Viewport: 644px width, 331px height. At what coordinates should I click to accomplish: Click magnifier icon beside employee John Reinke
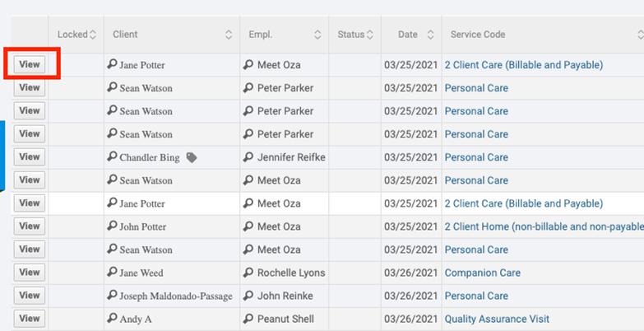click(249, 296)
